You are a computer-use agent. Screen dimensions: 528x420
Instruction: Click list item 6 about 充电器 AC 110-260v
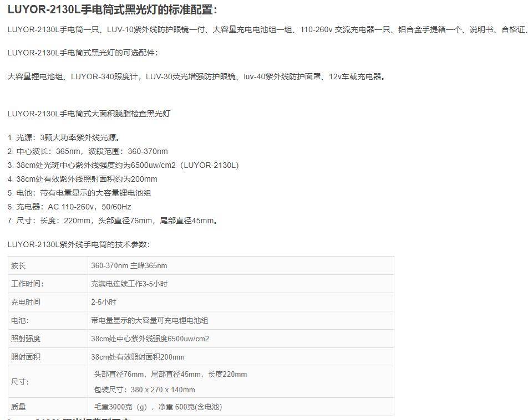[69, 207]
